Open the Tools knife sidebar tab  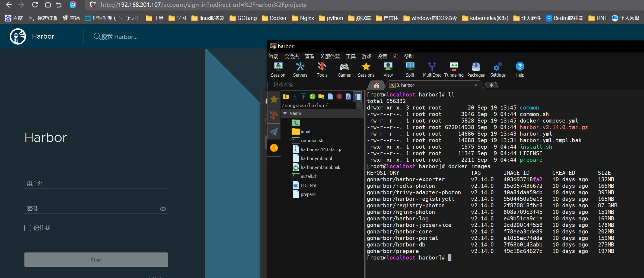[x=274, y=115]
